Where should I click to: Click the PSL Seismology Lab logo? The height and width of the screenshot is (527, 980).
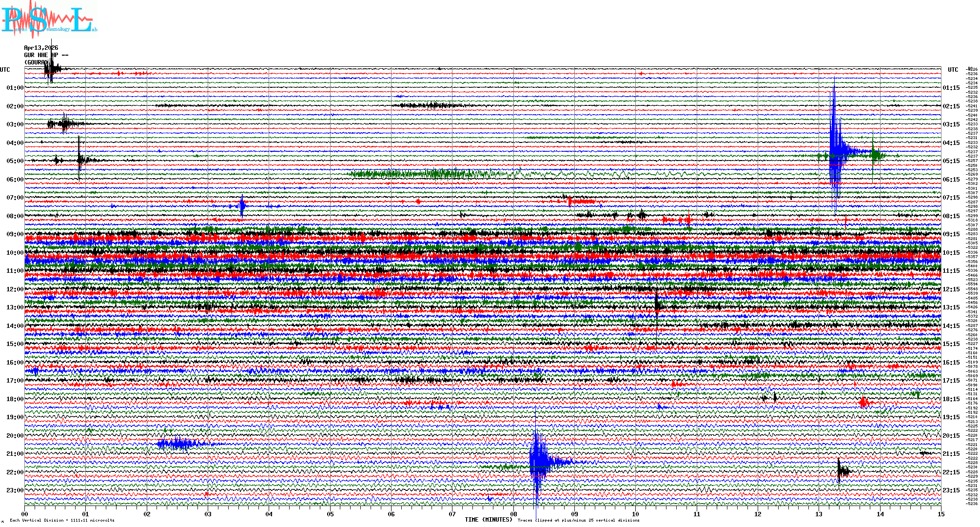pyautogui.click(x=48, y=20)
